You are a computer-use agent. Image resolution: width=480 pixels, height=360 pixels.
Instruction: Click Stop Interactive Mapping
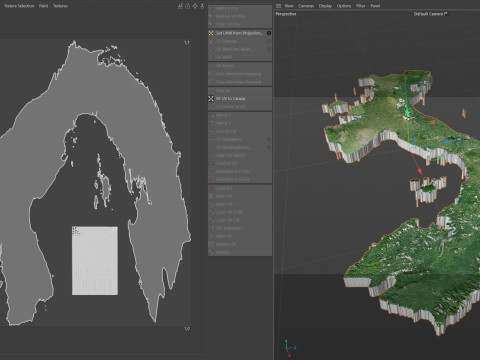pos(240,82)
